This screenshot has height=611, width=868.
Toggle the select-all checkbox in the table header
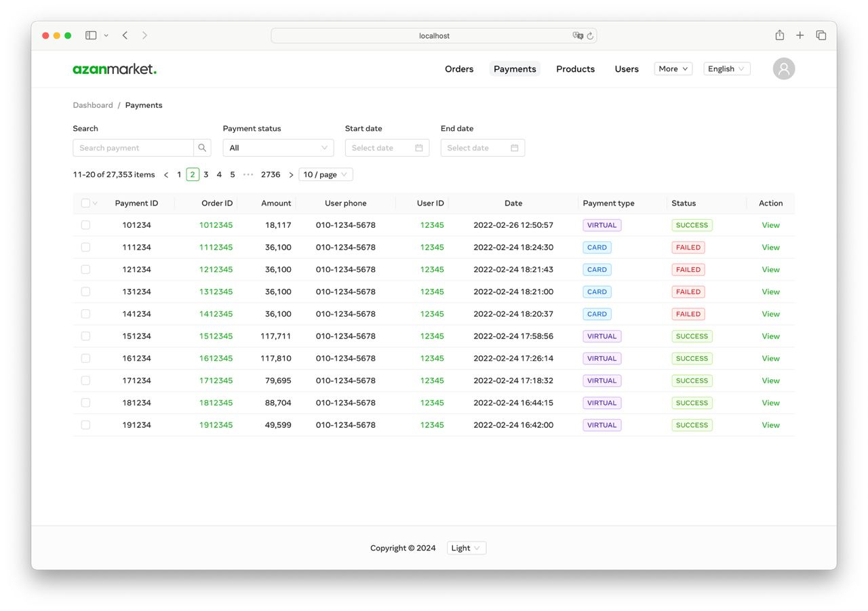tap(85, 203)
